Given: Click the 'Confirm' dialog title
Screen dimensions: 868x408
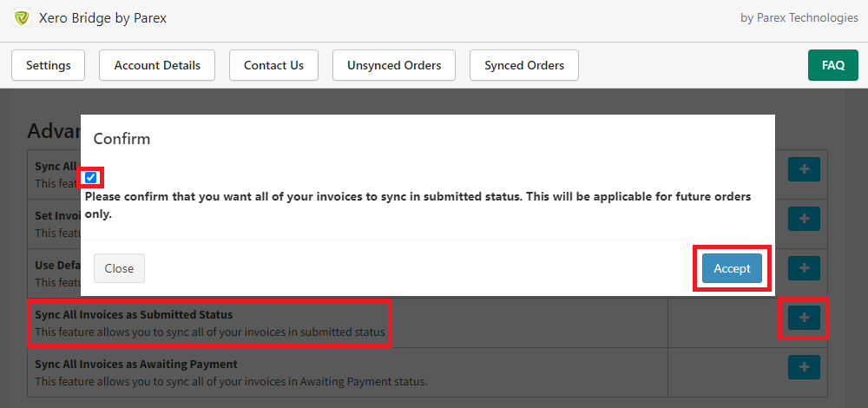Looking at the screenshot, I should click(122, 138).
